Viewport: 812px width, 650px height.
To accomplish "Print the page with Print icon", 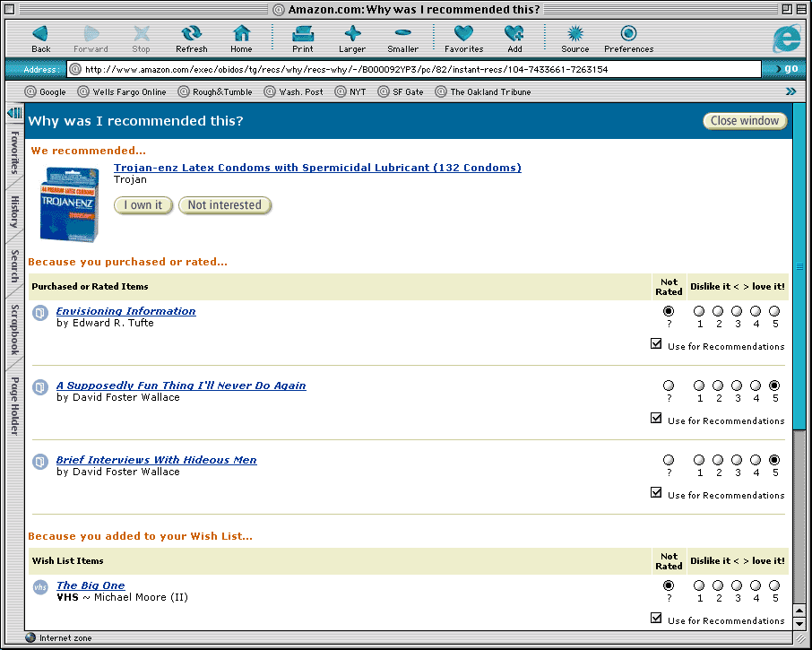I will coord(302,34).
